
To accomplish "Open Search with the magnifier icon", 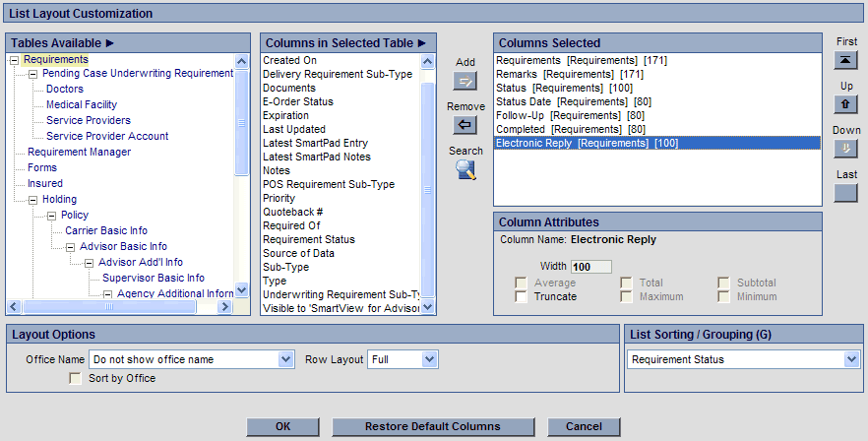I will [x=465, y=170].
